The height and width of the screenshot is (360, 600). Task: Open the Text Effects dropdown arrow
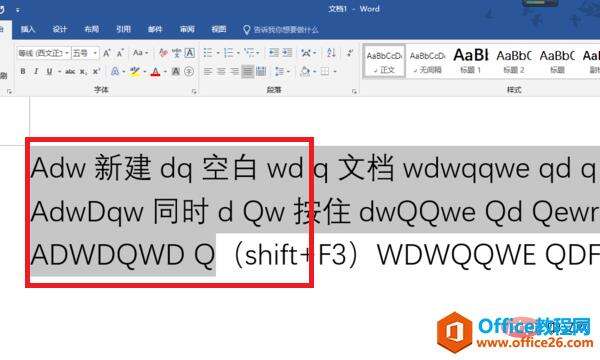coord(124,72)
